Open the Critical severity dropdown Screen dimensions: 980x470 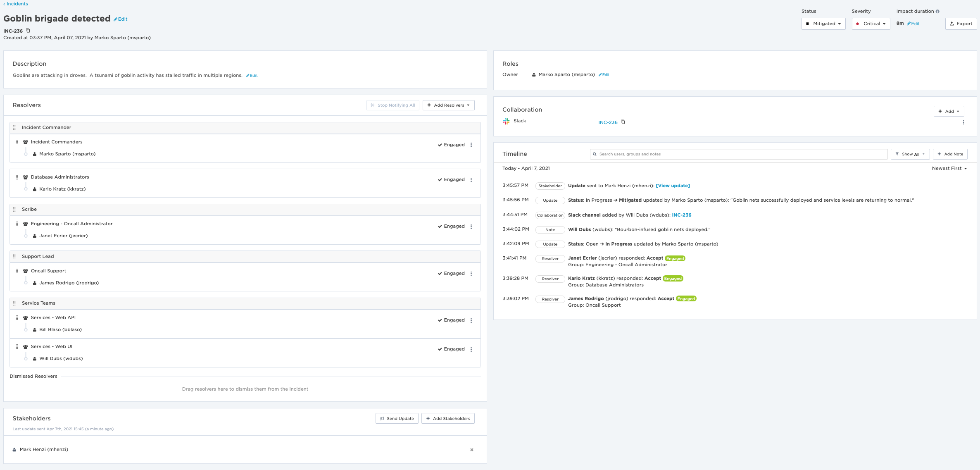point(871,24)
